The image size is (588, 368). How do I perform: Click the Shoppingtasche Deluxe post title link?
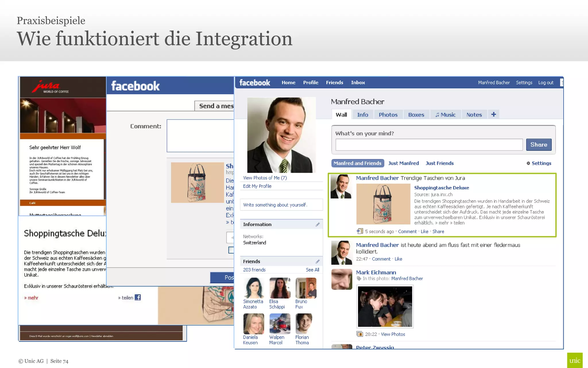pyautogui.click(x=442, y=188)
